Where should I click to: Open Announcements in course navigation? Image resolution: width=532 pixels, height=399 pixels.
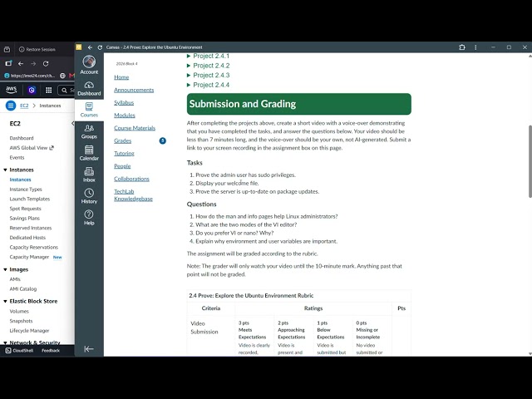[134, 90]
